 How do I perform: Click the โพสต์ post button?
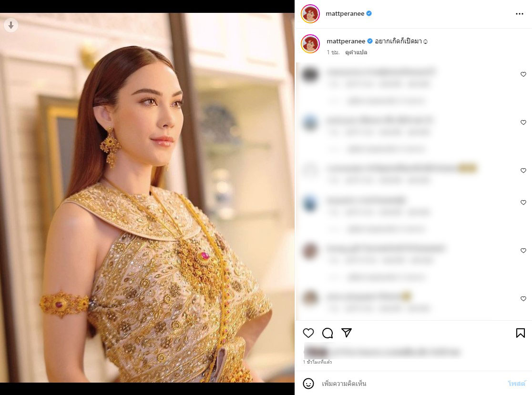tap(517, 384)
